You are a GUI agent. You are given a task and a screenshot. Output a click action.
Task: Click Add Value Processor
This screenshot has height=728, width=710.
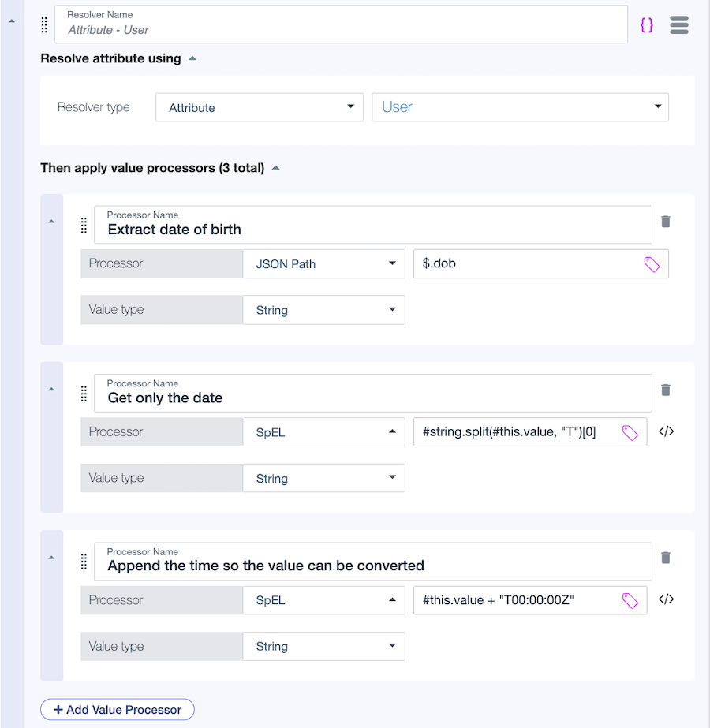(x=117, y=709)
